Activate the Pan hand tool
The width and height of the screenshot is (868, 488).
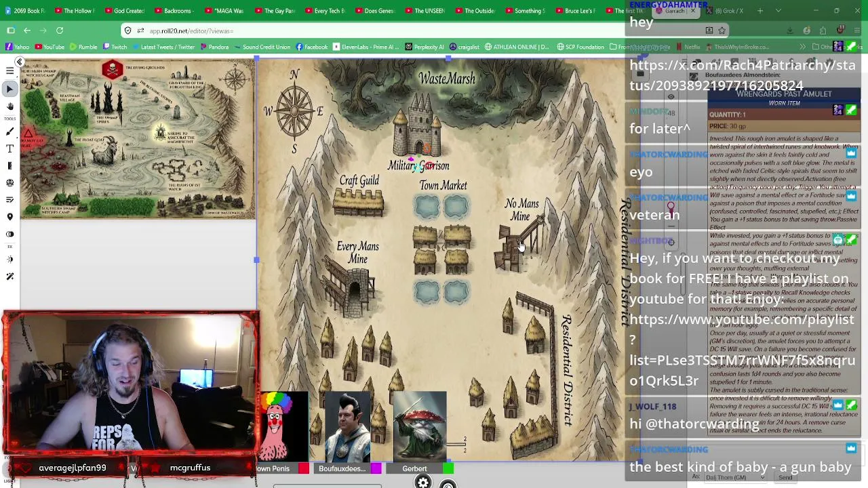10,106
